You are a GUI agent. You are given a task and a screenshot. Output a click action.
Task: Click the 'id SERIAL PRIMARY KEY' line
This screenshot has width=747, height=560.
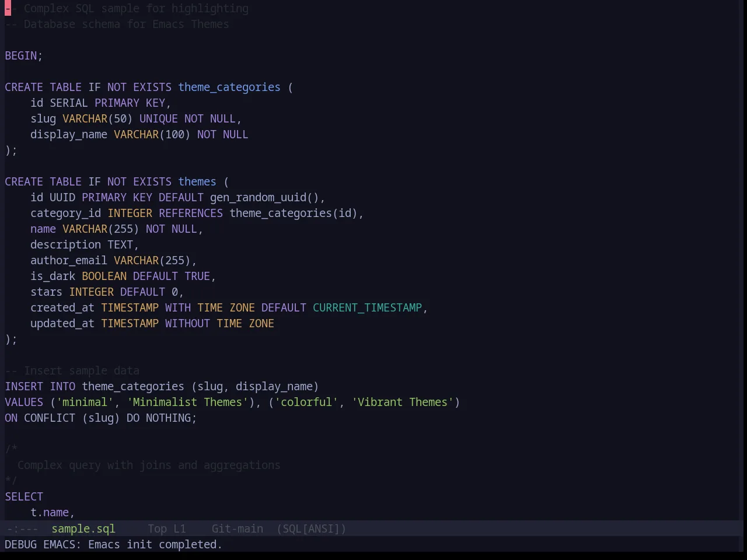click(x=100, y=103)
